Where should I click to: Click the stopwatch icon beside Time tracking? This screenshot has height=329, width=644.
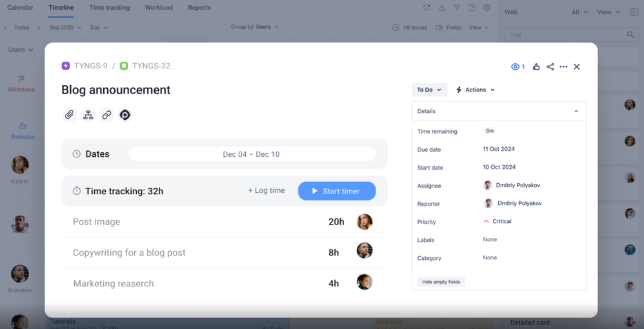point(76,191)
